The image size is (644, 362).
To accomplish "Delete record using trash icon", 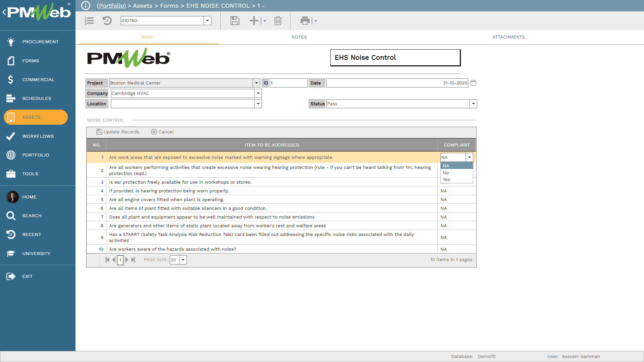I will (278, 21).
